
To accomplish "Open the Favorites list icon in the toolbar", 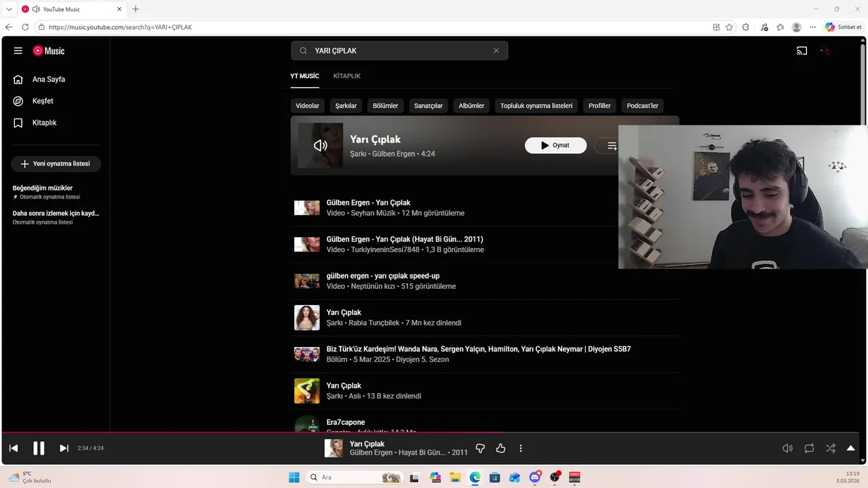I will coord(781,27).
